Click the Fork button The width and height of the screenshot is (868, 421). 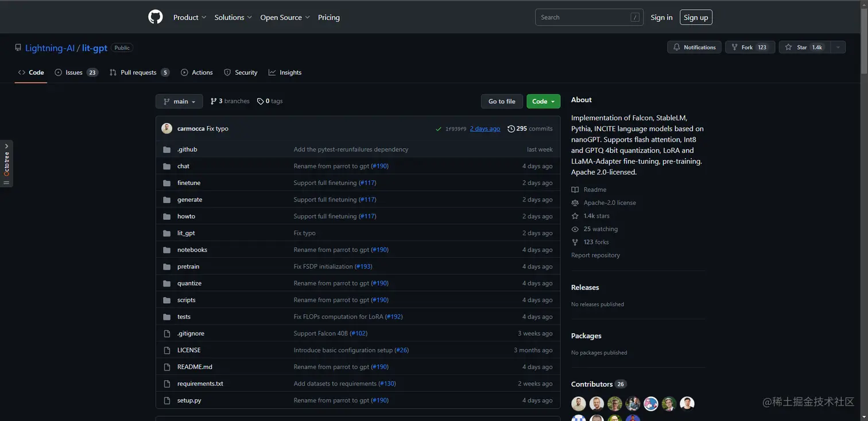tap(750, 47)
